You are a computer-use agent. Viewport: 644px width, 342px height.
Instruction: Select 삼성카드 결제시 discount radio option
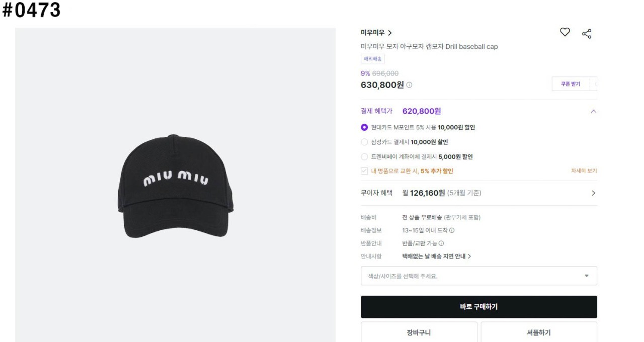point(365,142)
